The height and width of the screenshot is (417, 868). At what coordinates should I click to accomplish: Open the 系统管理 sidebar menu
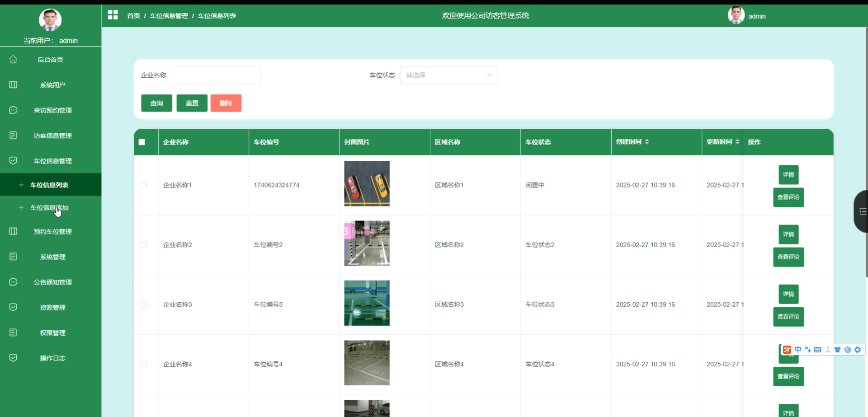coord(51,257)
